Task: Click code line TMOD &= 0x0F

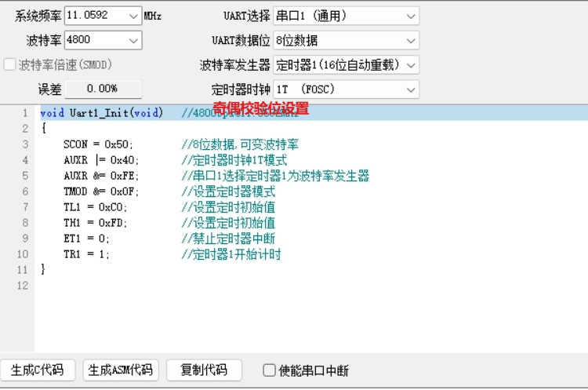Action: (x=101, y=191)
